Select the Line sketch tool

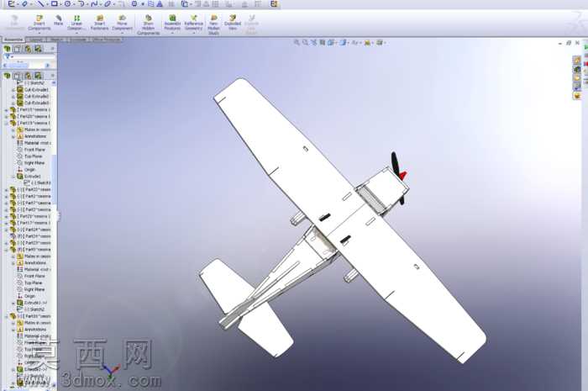40,3
